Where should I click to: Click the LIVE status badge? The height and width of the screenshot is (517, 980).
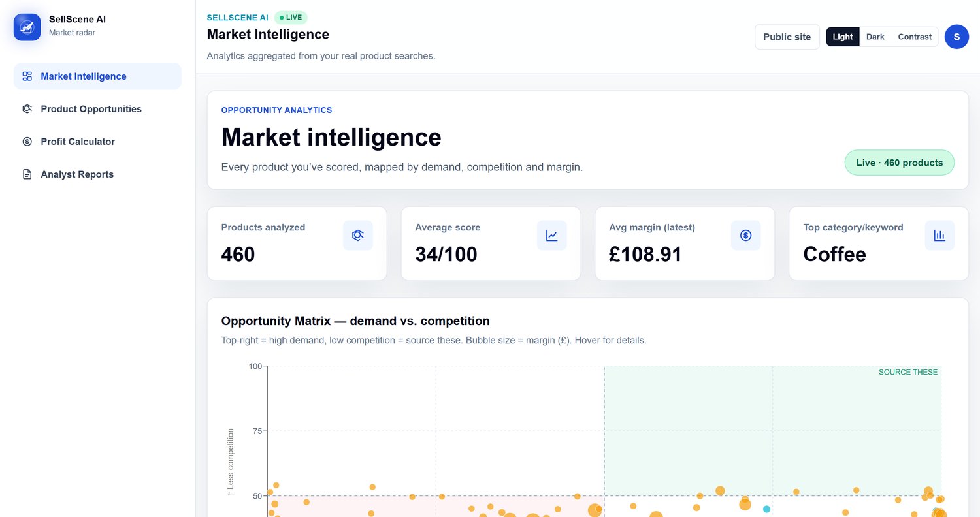(291, 18)
